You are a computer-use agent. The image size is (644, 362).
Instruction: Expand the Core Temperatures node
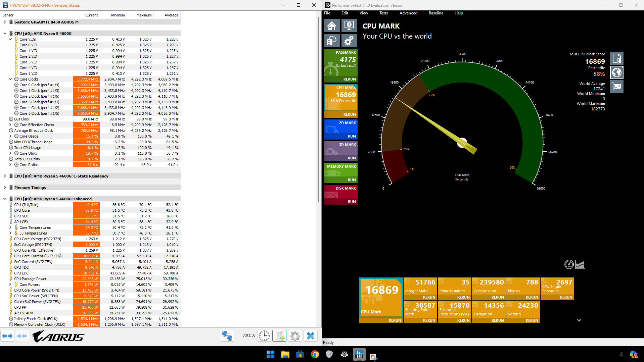pyautogui.click(x=10, y=227)
